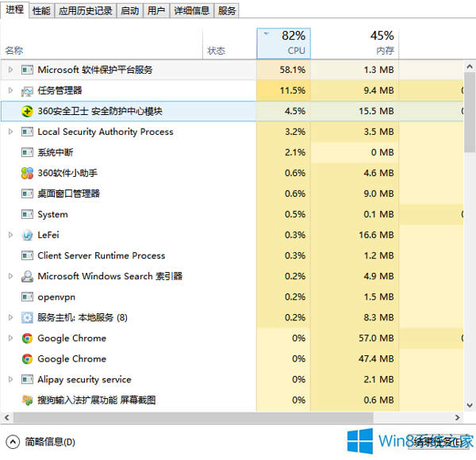Image resolution: width=476 pixels, height=460 pixels.
Task: Click the 系统中断 process icon
Action: [x=27, y=152]
